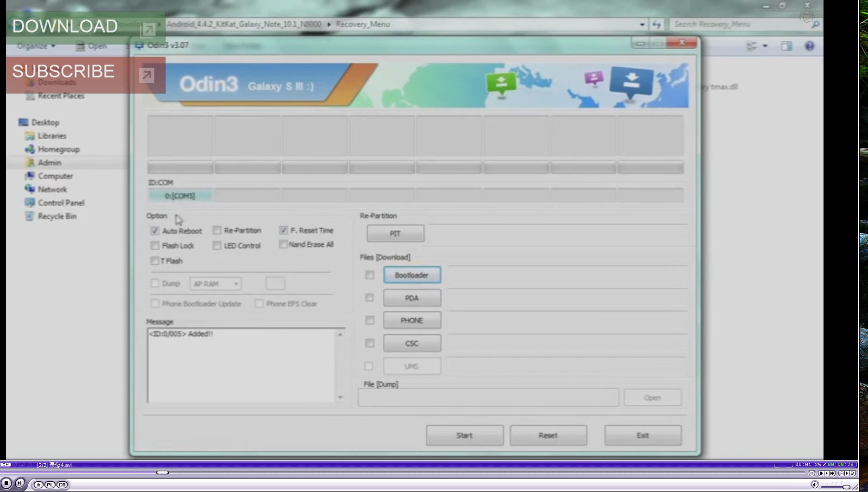The image size is (868, 492).
Task: Open the Explorer view options dropdown arrow
Action: coord(765,46)
